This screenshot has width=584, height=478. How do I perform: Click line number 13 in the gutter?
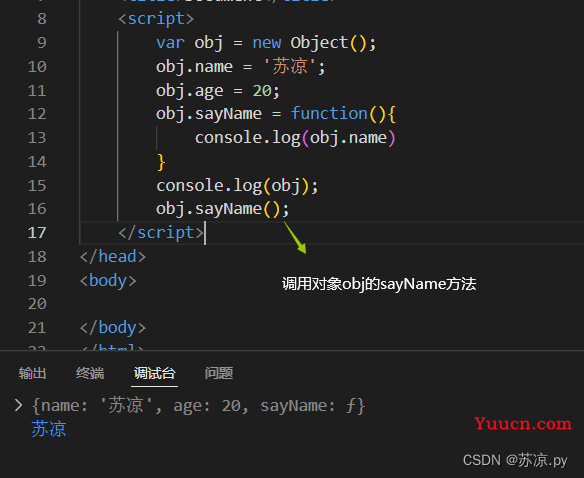click(37, 138)
